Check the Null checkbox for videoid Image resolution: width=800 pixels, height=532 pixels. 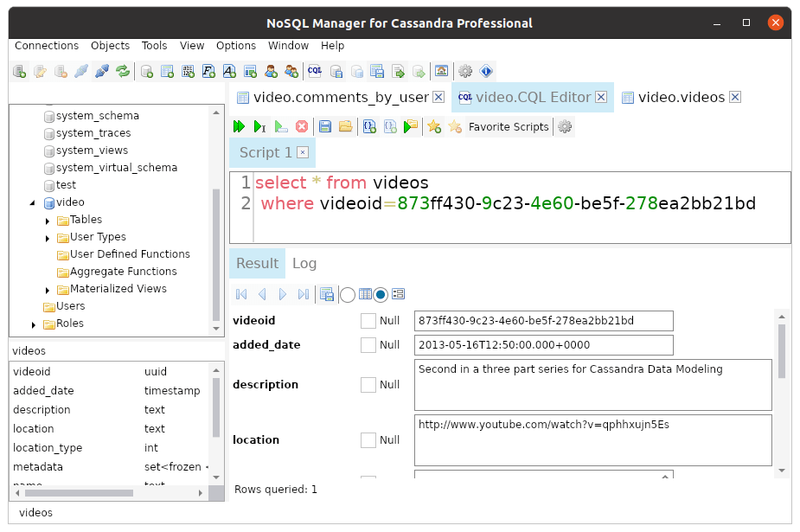(368, 321)
